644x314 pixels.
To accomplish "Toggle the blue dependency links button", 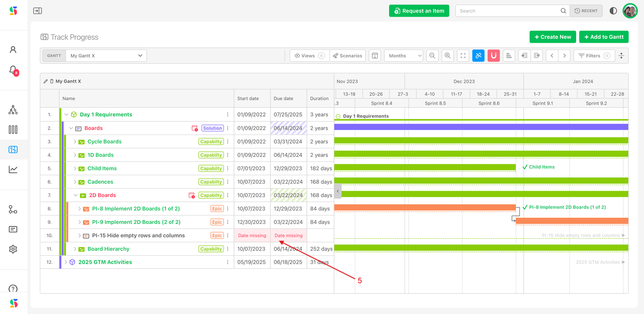I will point(478,56).
